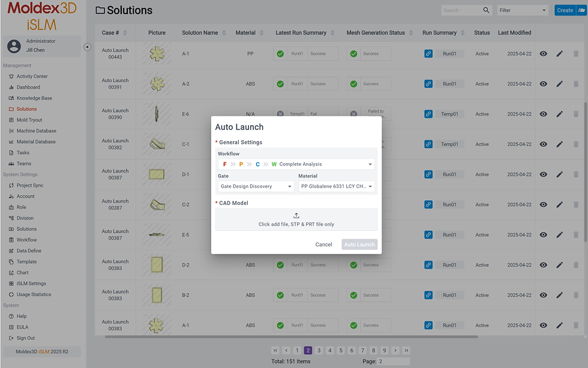Click the CAD file add area
This screenshot has width=588, height=368.
pos(296,219)
